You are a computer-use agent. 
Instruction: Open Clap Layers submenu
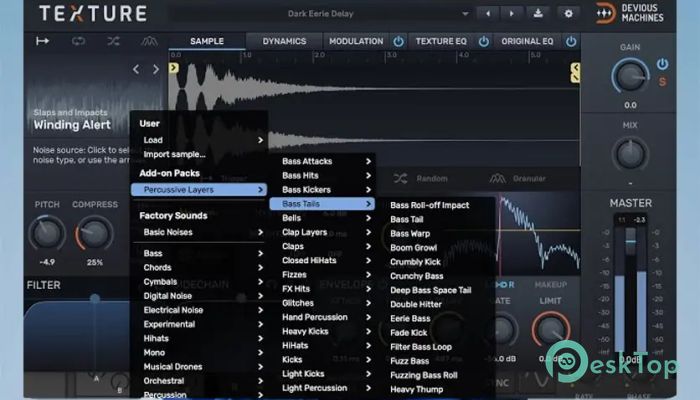pos(322,232)
